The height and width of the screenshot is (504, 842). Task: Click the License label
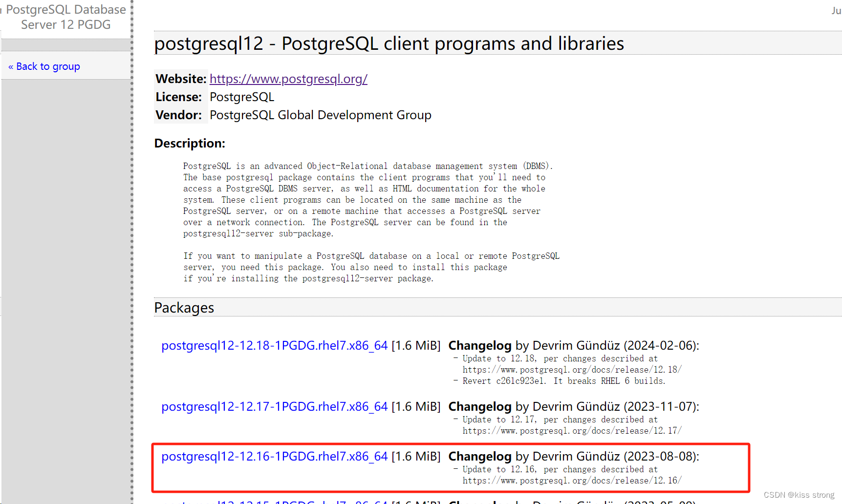pos(179,97)
